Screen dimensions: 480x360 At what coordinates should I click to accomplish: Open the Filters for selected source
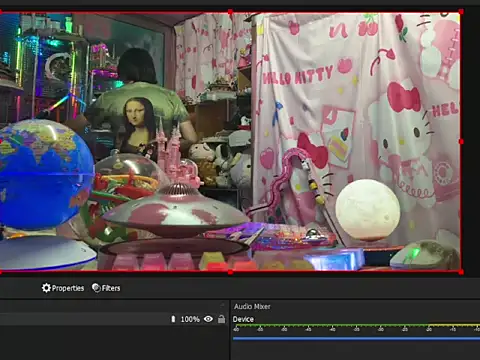coord(106,288)
